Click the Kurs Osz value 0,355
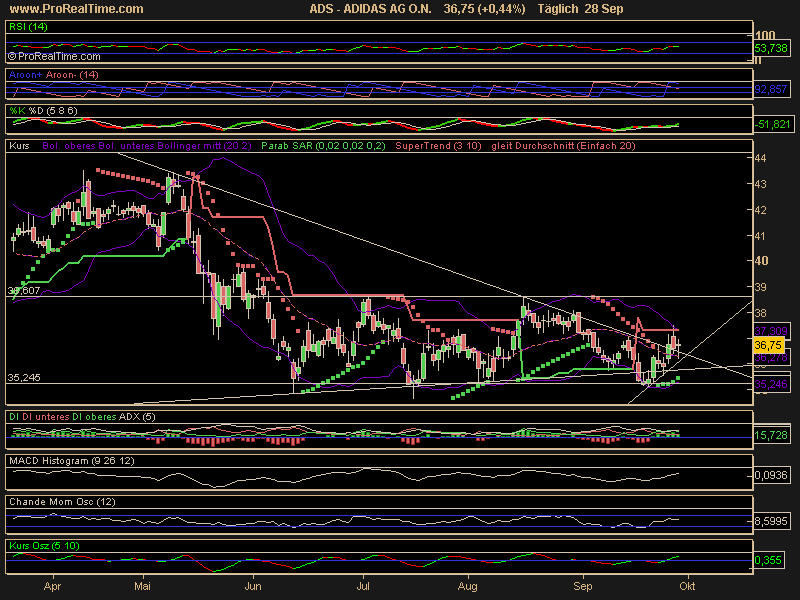 (768, 560)
